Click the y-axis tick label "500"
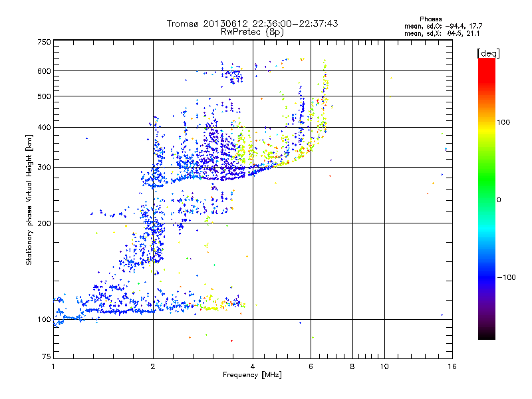The width and height of the screenshot is (532, 399). coord(44,96)
